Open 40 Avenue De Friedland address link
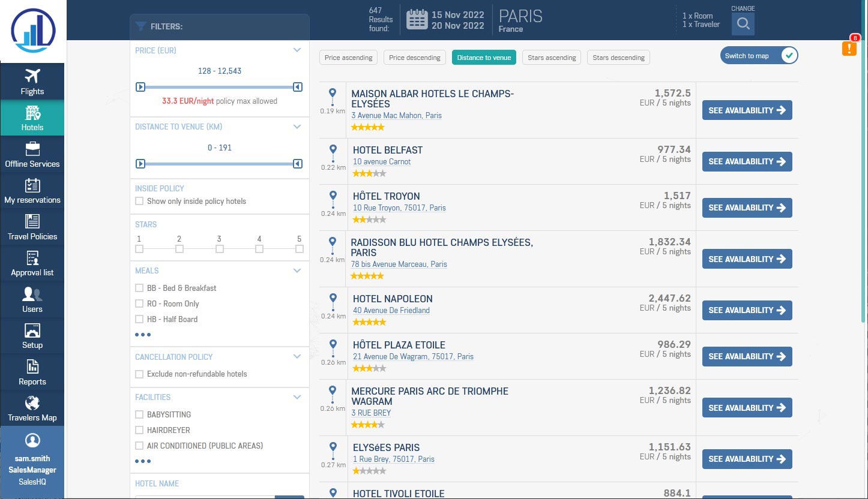This screenshot has height=499, width=868. [391, 311]
